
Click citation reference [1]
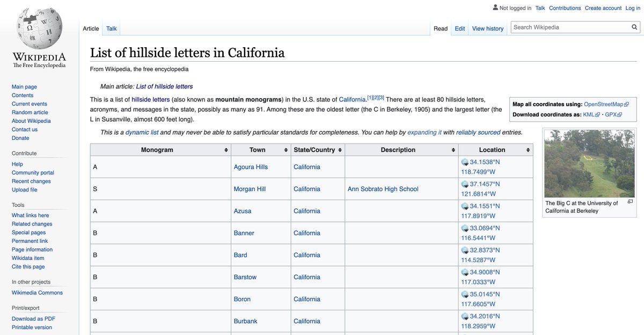point(370,98)
